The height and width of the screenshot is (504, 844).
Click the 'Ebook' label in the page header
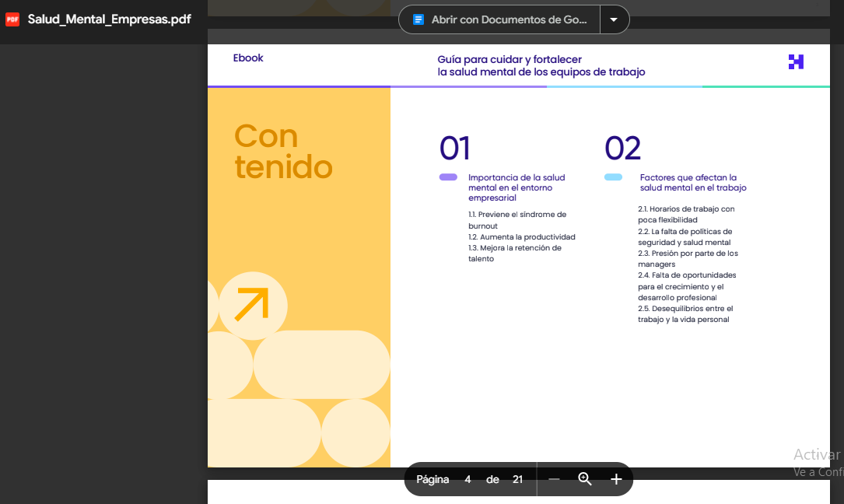click(248, 58)
